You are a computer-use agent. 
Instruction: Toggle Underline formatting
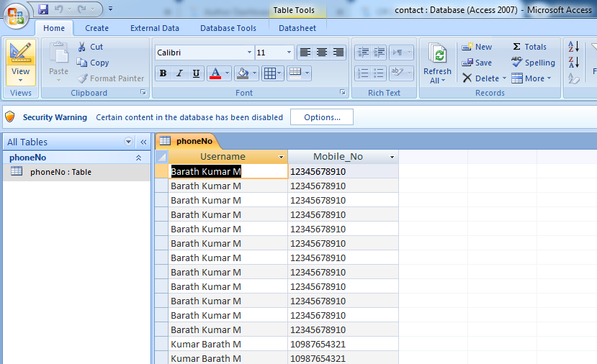pyautogui.click(x=196, y=73)
